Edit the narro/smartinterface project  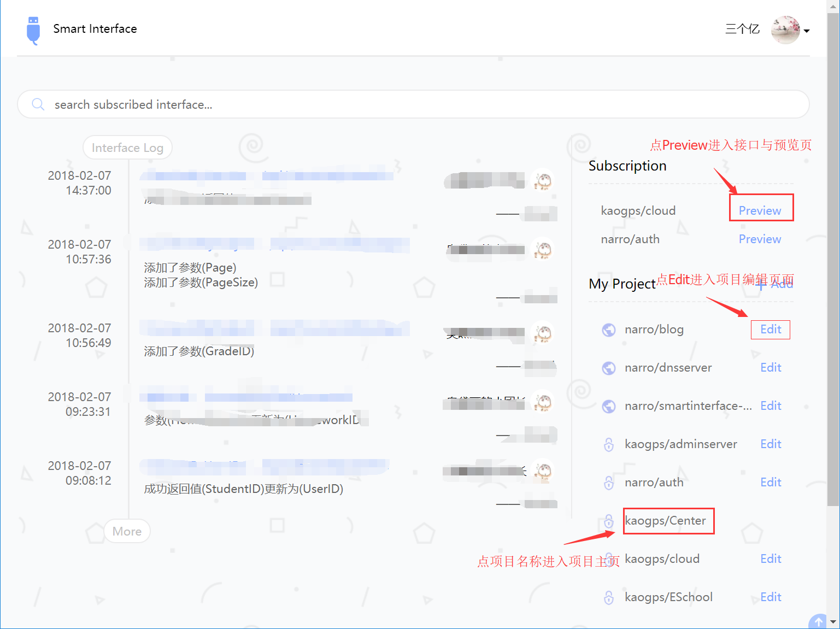(x=771, y=406)
